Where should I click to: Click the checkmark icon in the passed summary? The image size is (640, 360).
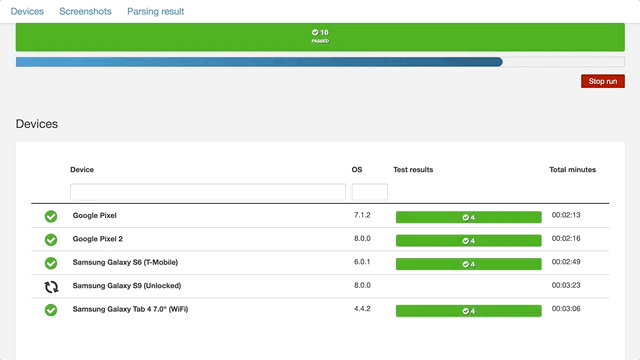[x=315, y=32]
